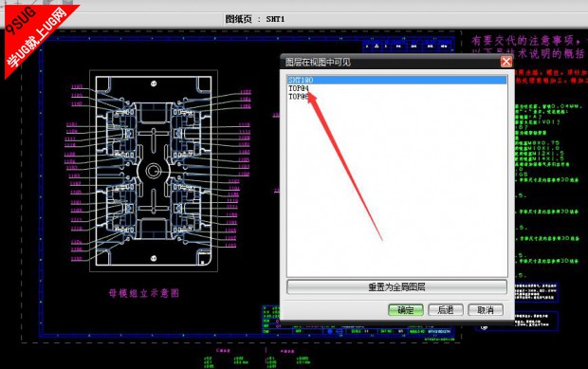Go back using the 后退 button
The width and height of the screenshot is (588, 369).
(x=446, y=310)
